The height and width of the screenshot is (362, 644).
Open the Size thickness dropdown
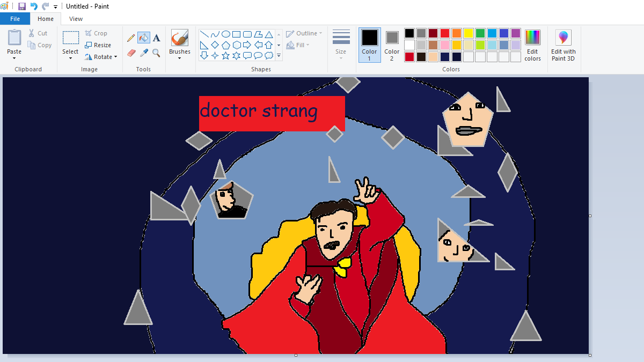point(341,45)
